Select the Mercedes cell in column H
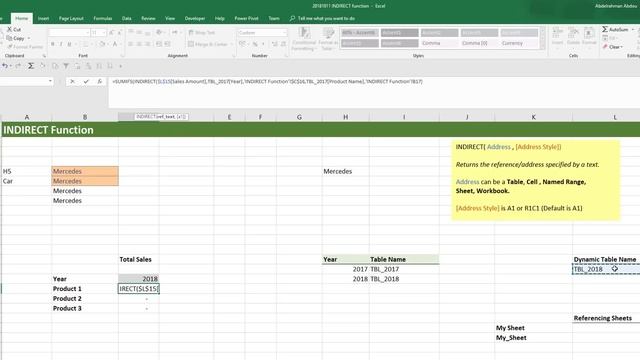 point(345,171)
